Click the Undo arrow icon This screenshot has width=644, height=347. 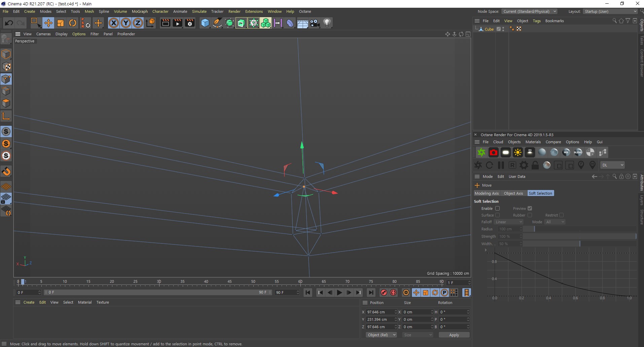point(9,23)
